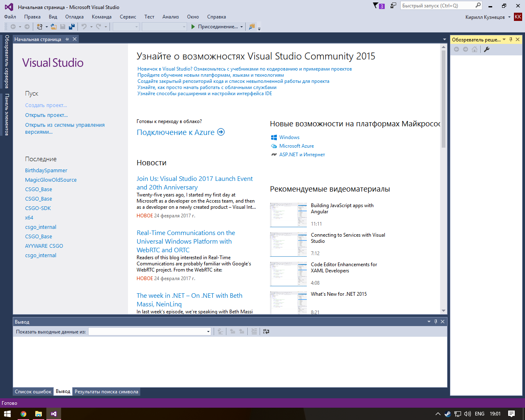Open the Правка menu

click(x=32, y=17)
